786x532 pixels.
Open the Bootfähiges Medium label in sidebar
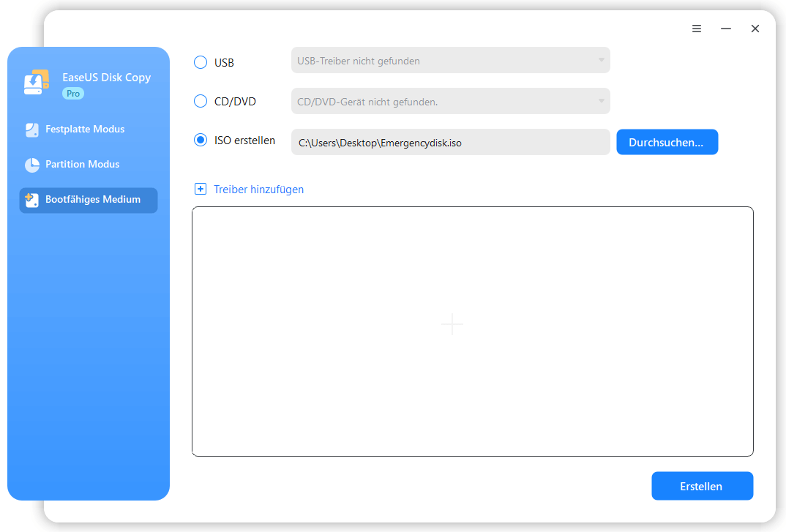(x=93, y=200)
